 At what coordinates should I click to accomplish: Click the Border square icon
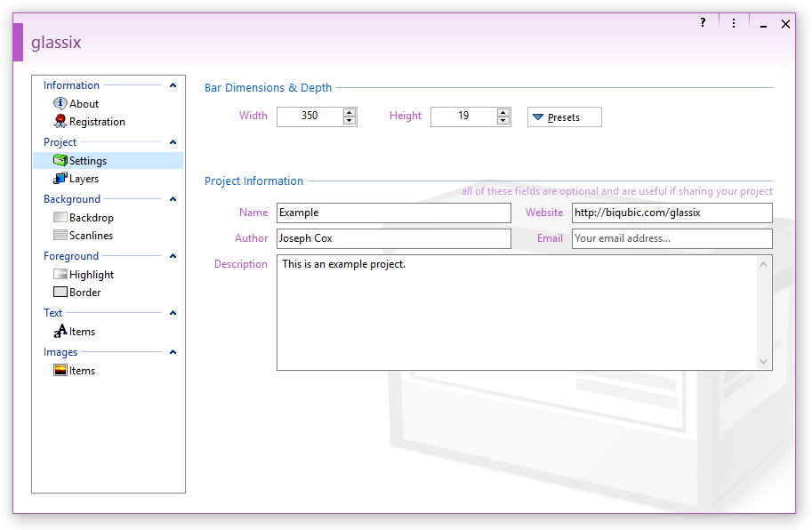60,293
